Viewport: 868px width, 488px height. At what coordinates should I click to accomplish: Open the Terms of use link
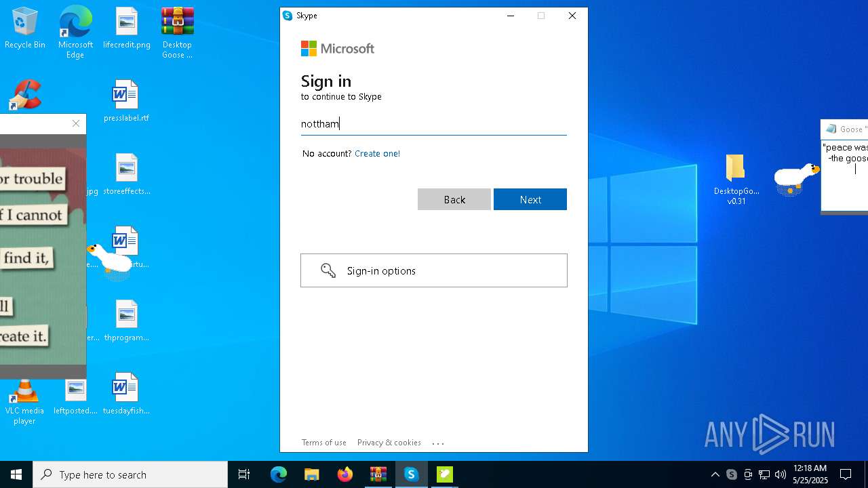point(324,443)
